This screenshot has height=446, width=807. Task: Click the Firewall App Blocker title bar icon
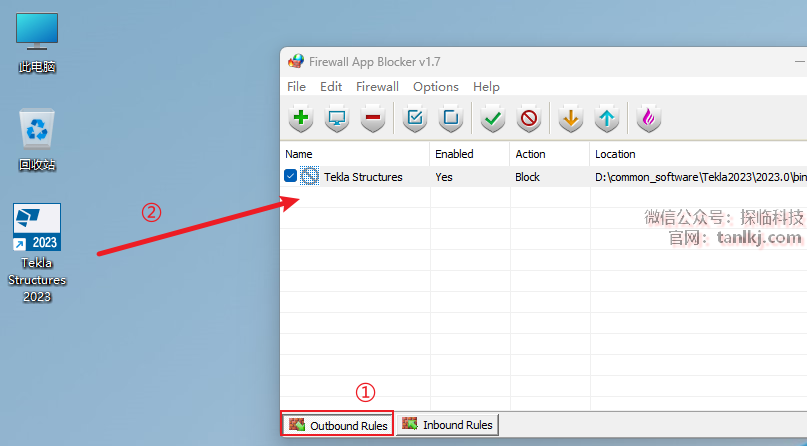coord(296,61)
